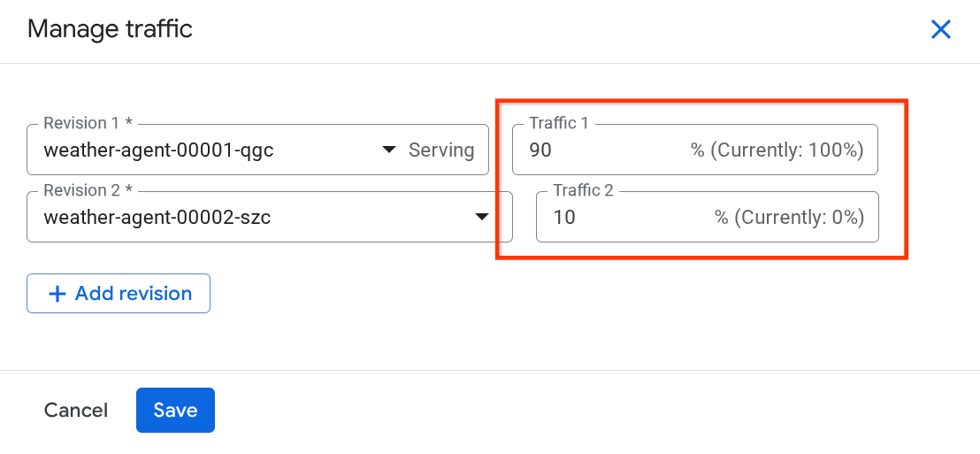Screen dimensions: 980x454
Task: Click the Traffic 2 percentage value 10
Action: (x=564, y=217)
